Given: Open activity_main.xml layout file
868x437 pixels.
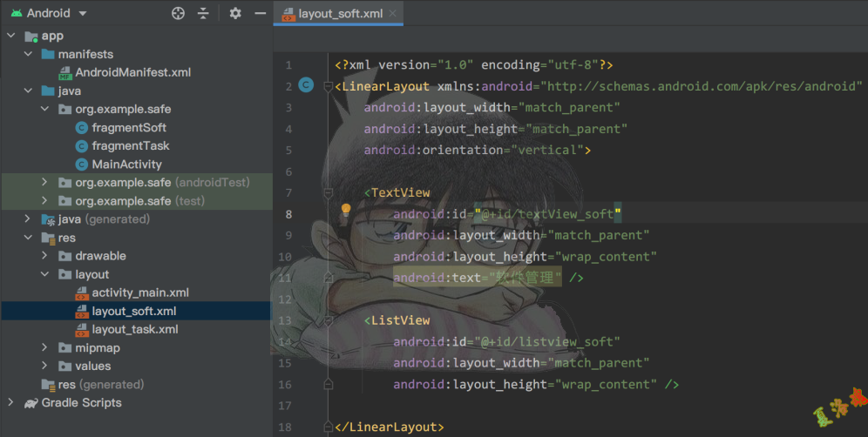Looking at the screenshot, I should [139, 292].
